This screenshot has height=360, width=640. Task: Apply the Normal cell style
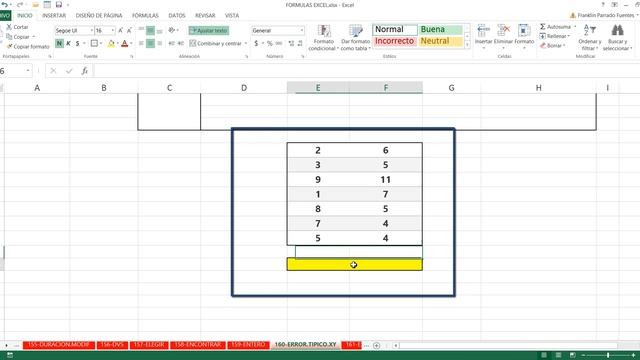coord(395,29)
